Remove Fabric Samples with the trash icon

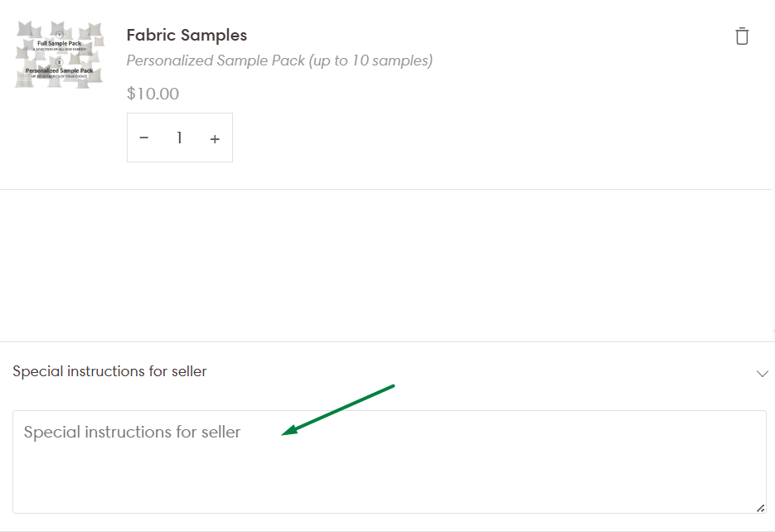[x=742, y=36]
